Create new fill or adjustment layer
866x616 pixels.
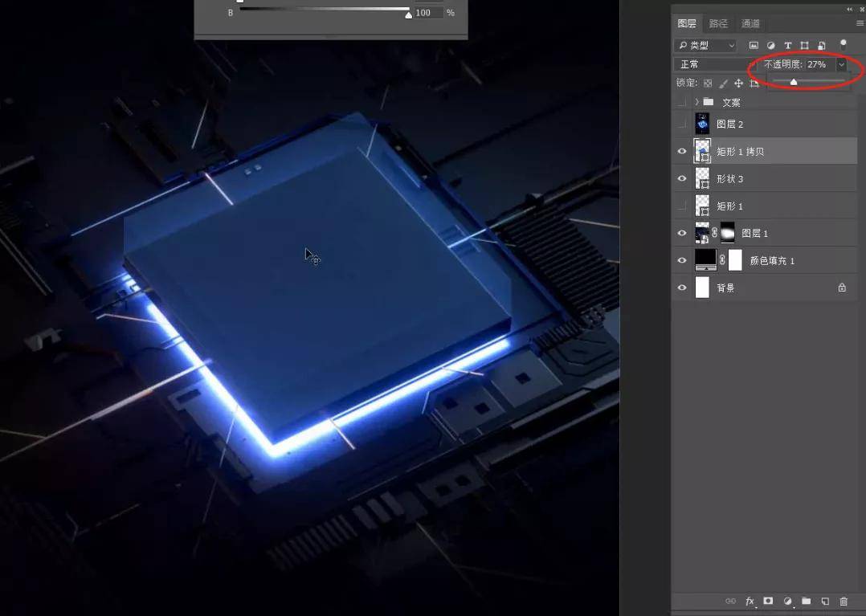[787, 601]
